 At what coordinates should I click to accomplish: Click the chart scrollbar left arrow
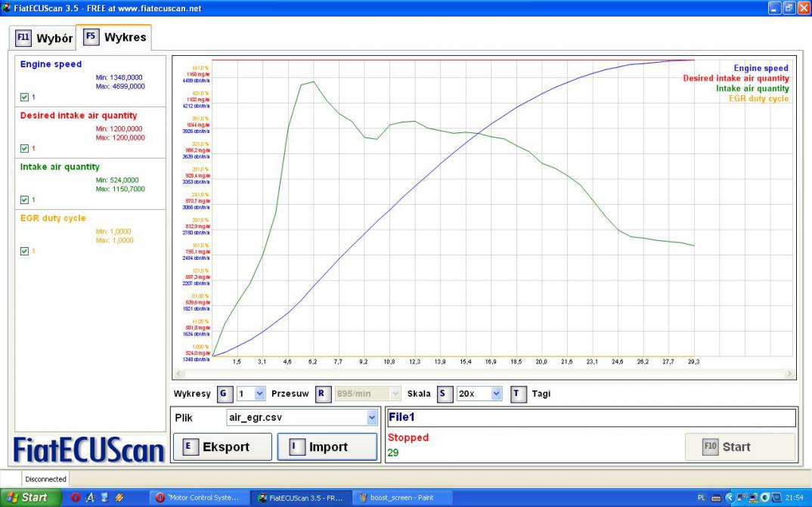click(x=178, y=373)
